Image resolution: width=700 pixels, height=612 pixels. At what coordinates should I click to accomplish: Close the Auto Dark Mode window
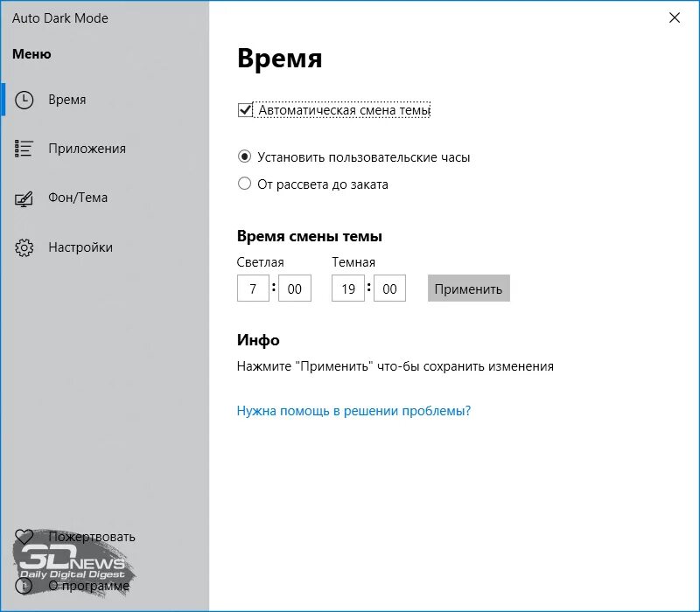(x=675, y=17)
